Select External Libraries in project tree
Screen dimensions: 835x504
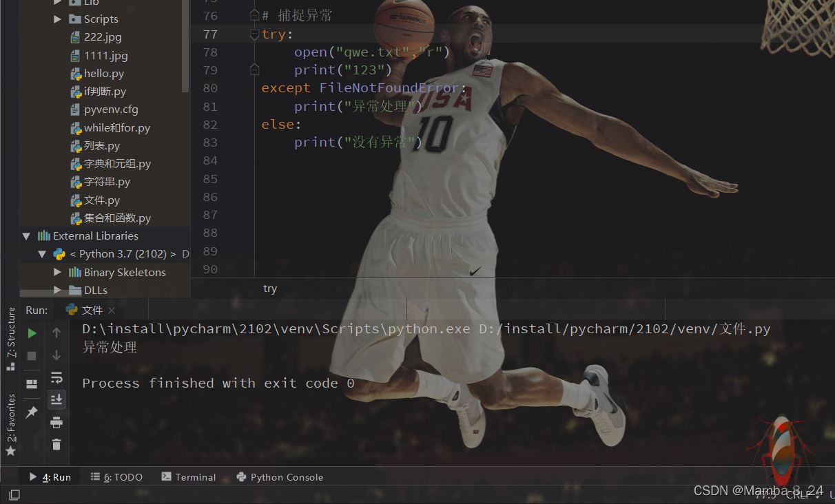coord(96,236)
